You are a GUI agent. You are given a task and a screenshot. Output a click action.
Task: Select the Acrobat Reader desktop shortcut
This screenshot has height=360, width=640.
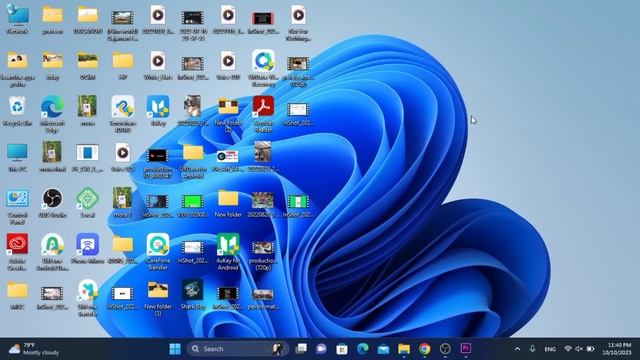click(x=263, y=113)
